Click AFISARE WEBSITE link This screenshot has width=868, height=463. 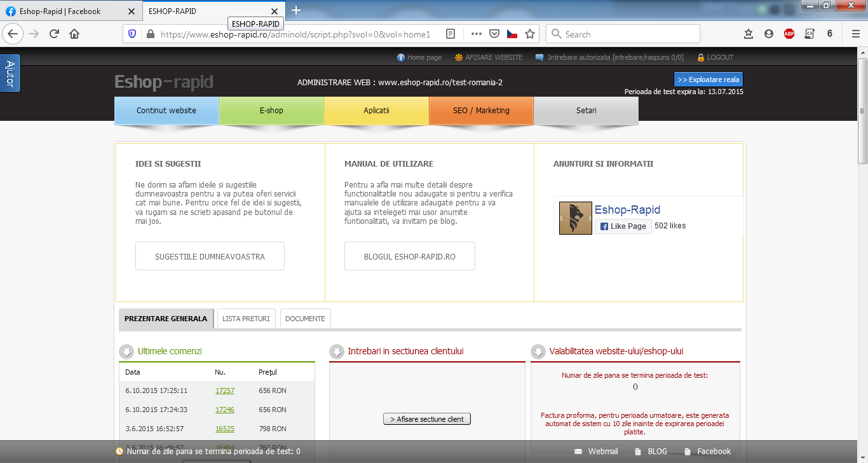coord(489,57)
